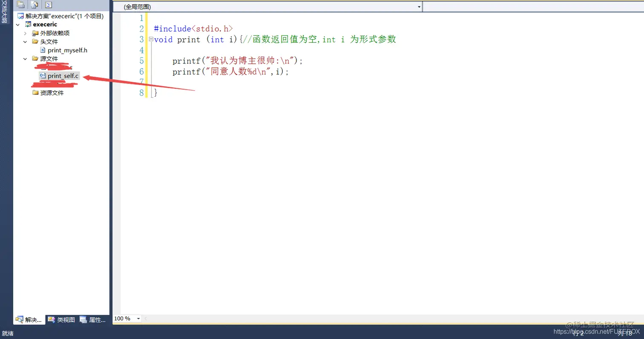Switch to the 解决... Solution Explorer tab
The image size is (644, 339).
point(29,320)
